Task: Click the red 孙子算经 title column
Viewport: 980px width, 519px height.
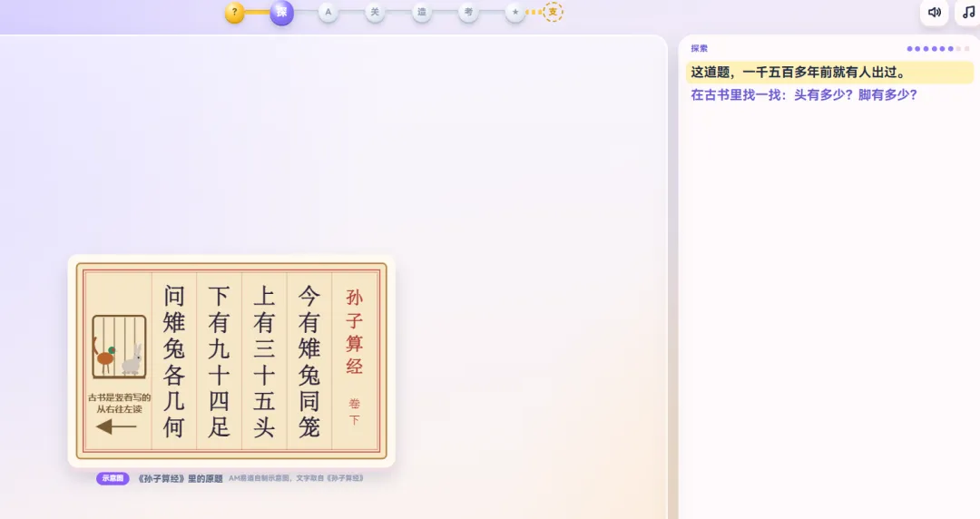Action: [x=355, y=332]
